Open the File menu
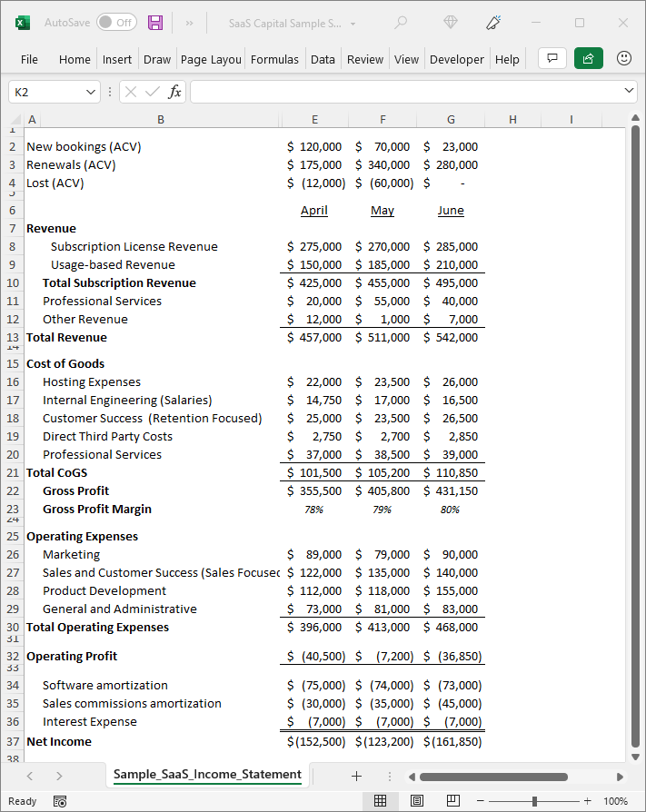This screenshot has width=646, height=812. (x=29, y=60)
